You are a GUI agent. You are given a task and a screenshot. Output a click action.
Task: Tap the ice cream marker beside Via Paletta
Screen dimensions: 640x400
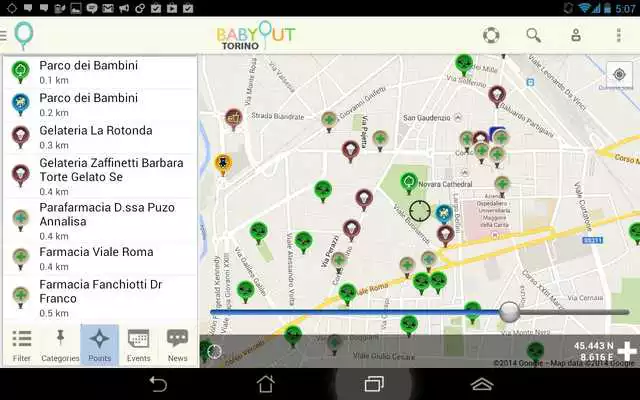(350, 151)
